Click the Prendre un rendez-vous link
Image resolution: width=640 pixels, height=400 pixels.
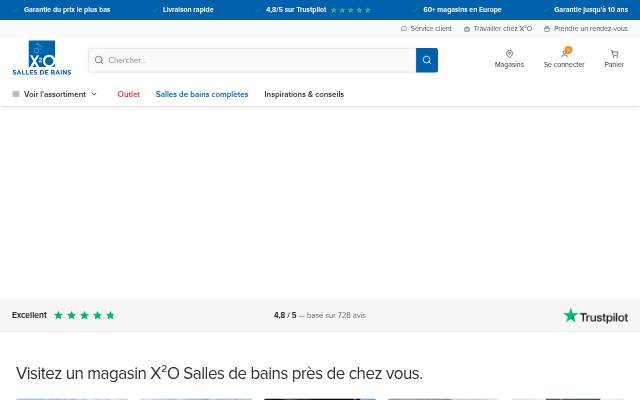591,29
